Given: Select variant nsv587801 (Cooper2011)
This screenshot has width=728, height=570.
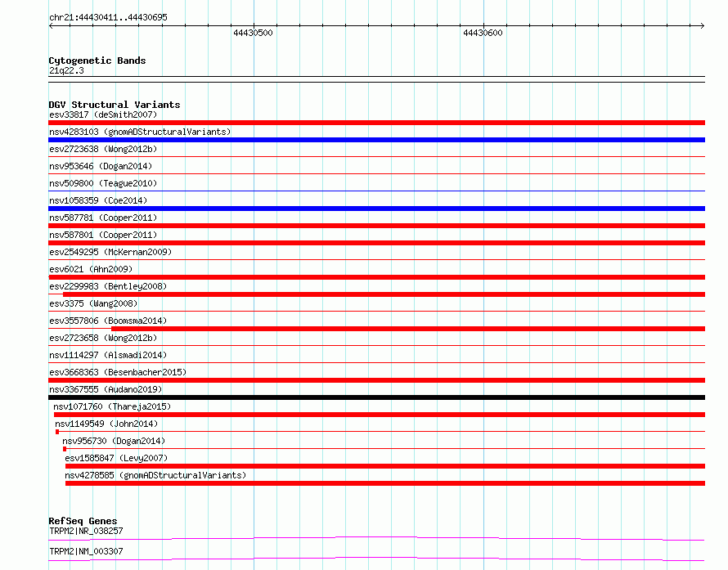Looking at the screenshot, I should (103, 235).
